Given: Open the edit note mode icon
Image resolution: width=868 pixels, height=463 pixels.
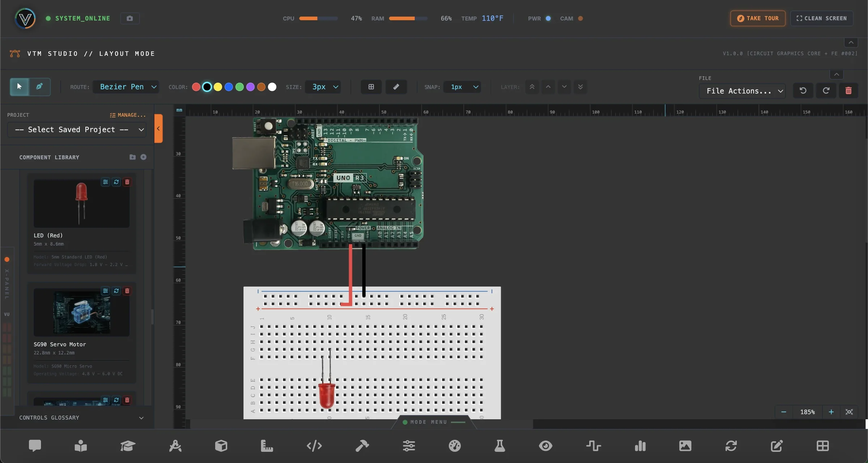Looking at the screenshot, I should pyautogui.click(x=776, y=446).
